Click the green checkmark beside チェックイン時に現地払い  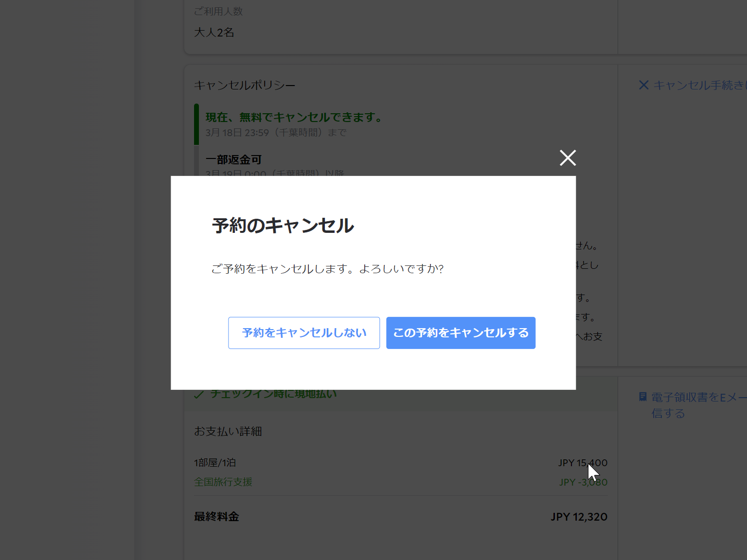click(198, 394)
